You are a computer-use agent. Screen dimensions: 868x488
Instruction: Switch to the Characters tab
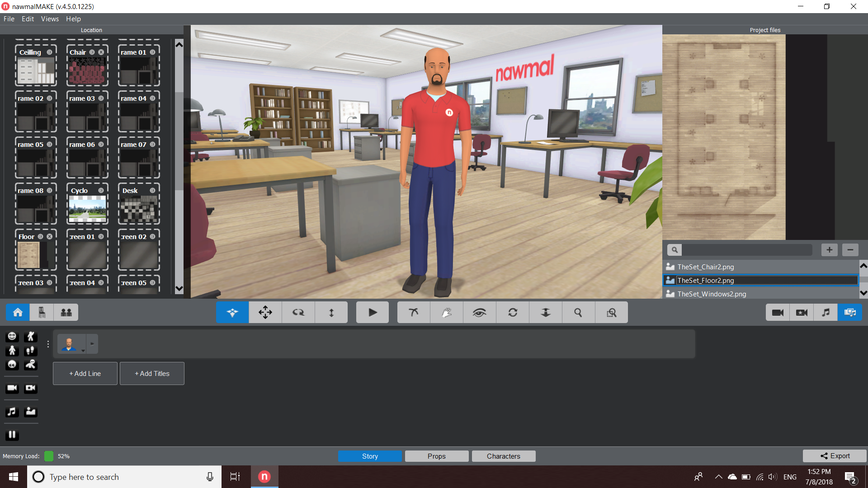[x=504, y=456]
